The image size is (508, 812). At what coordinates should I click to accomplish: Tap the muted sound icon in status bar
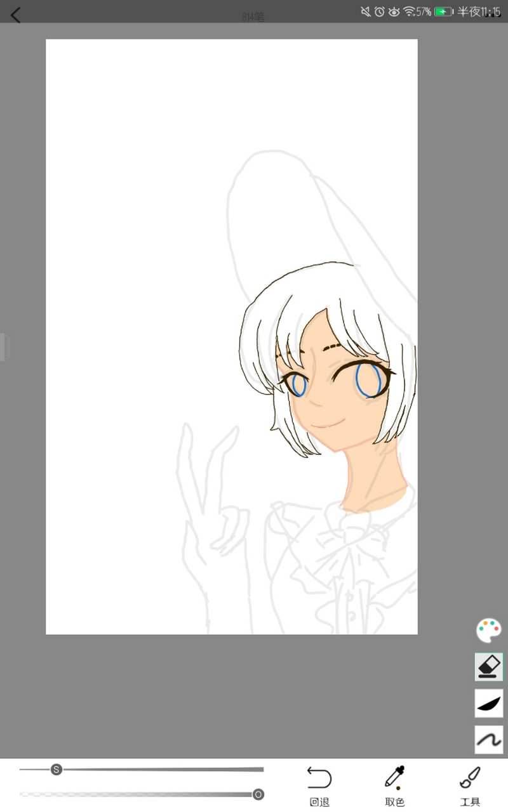tap(365, 11)
